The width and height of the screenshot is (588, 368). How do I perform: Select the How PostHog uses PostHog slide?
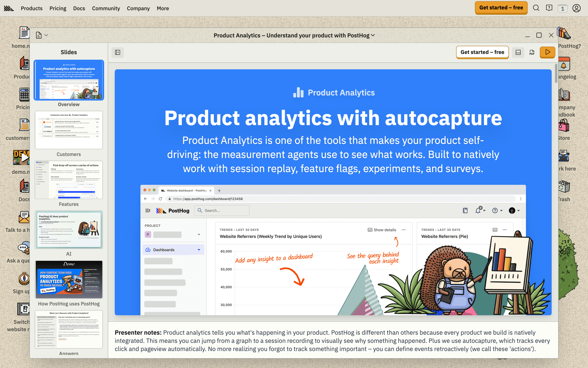69,279
